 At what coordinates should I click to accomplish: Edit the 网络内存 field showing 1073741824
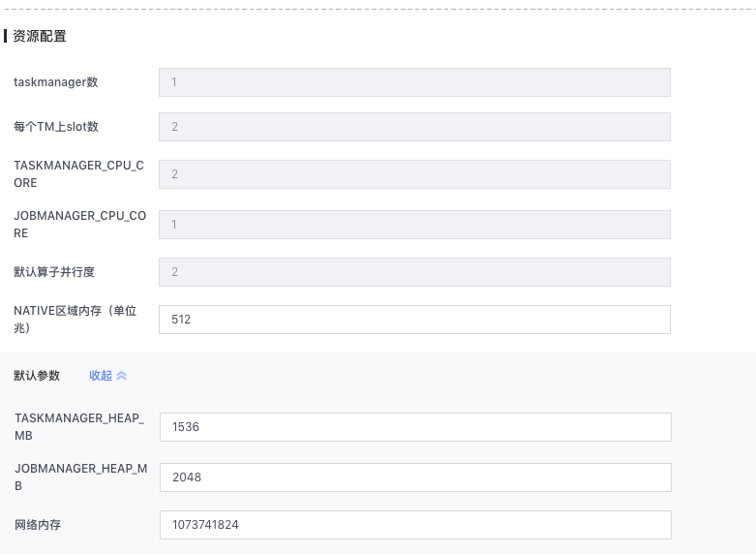(414, 525)
